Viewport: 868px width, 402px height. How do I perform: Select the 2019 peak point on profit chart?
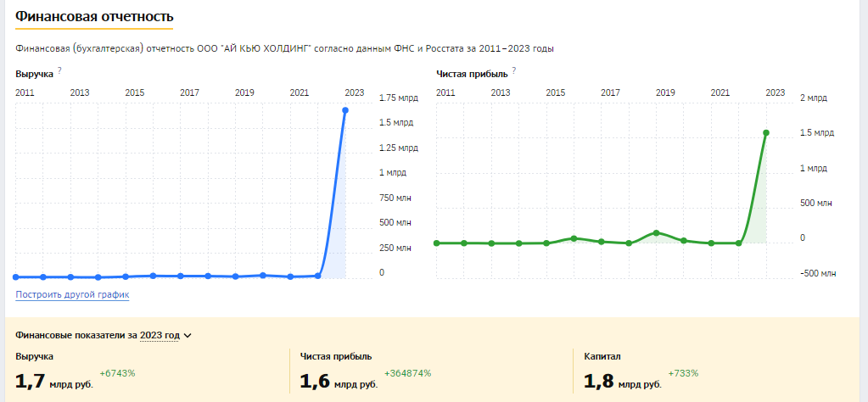(x=656, y=232)
